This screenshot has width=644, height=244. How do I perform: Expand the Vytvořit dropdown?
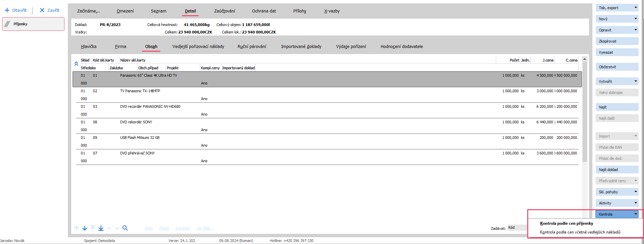click(617, 81)
